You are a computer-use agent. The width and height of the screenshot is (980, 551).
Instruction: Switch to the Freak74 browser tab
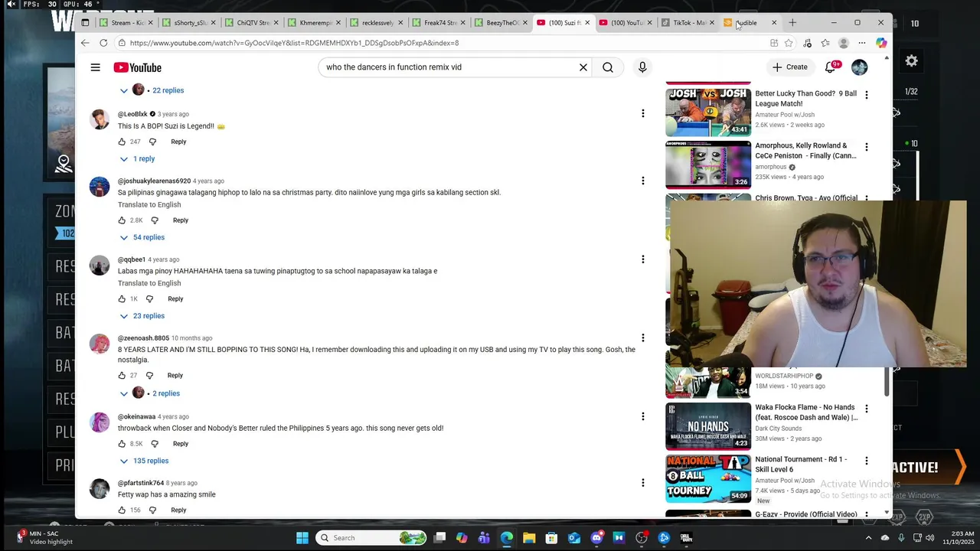pyautogui.click(x=439, y=23)
